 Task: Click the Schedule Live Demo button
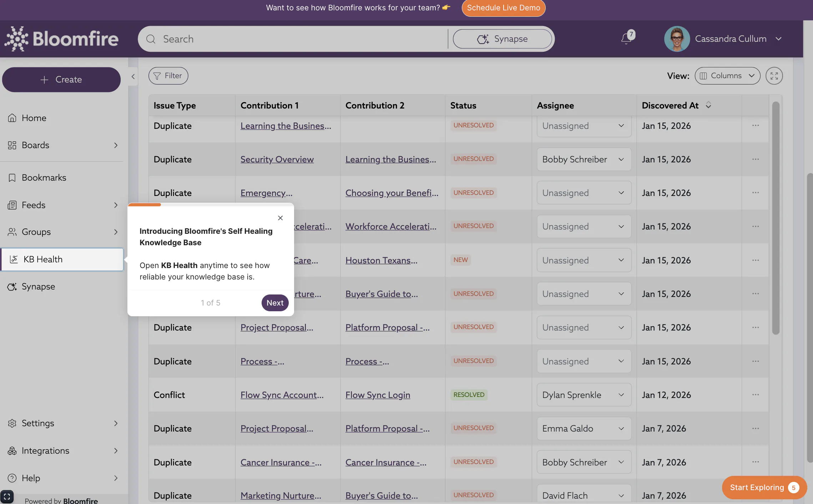point(503,8)
